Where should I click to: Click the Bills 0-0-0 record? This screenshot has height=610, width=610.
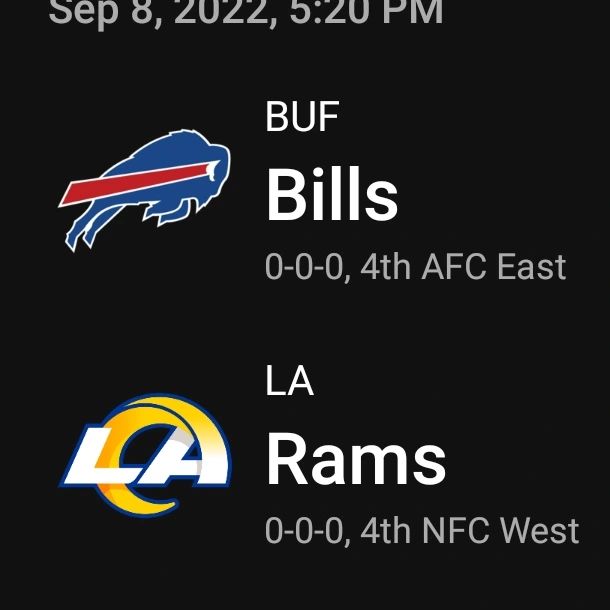(x=305, y=267)
